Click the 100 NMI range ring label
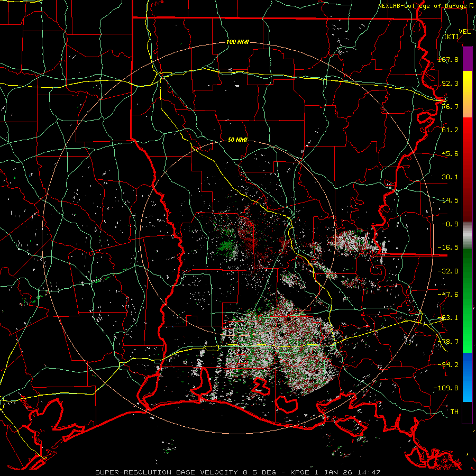This screenshot has width=476, height=476. point(237,42)
